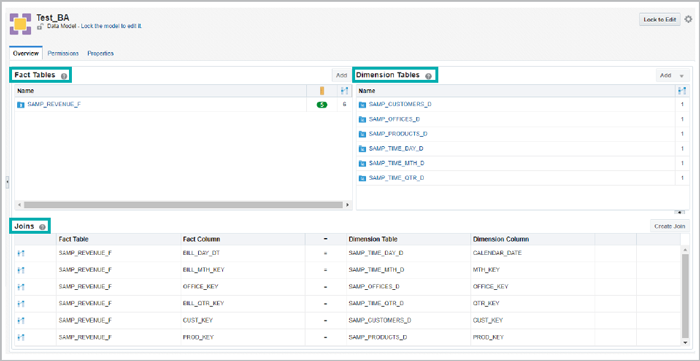Image resolution: width=700 pixels, height=361 pixels.
Task: Switch to the Permissions tab
Action: (63, 54)
